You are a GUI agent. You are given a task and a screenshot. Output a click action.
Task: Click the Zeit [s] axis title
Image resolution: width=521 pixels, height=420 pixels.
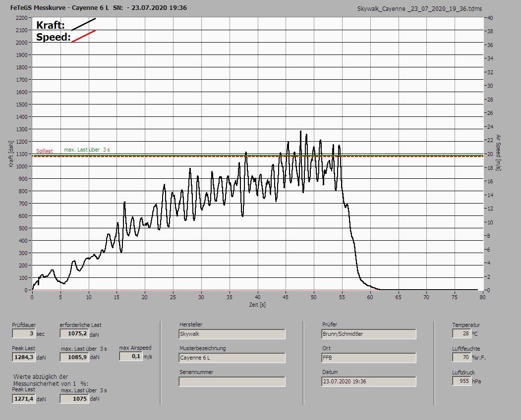[257, 305]
